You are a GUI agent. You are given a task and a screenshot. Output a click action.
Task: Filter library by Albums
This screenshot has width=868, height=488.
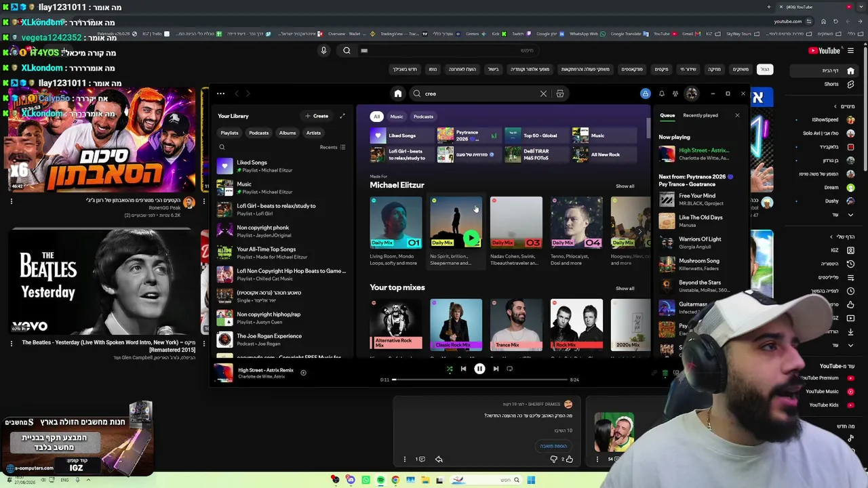(288, 133)
